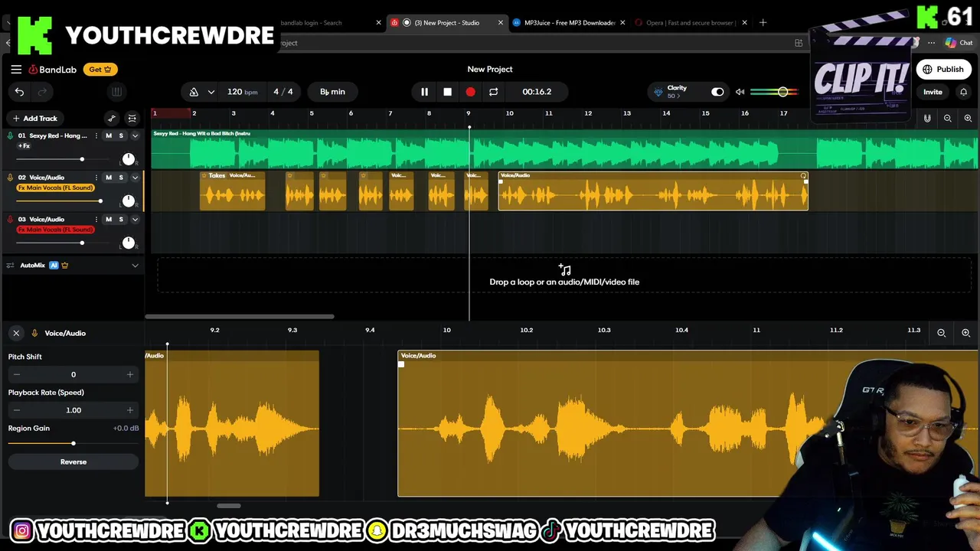Image resolution: width=980 pixels, height=551 pixels.
Task: Mute track 02 Voice/Audio
Action: [109, 178]
